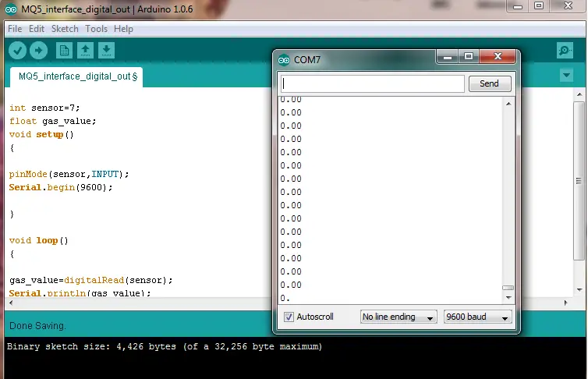The height and width of the screenshot is (379, 588).
Task: Open the No line ending dropdown
Action: (398, 317)
